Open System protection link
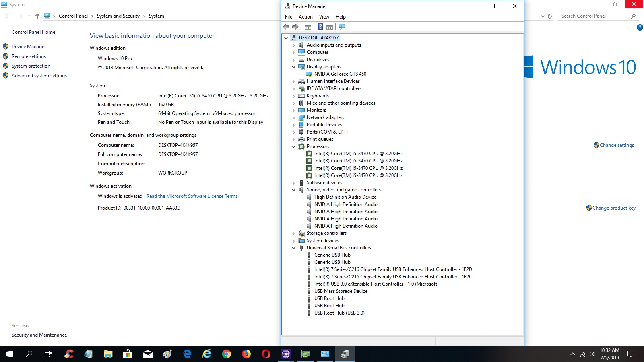The width and height of the screenshot is (644, 362). [x=31, y=66]
